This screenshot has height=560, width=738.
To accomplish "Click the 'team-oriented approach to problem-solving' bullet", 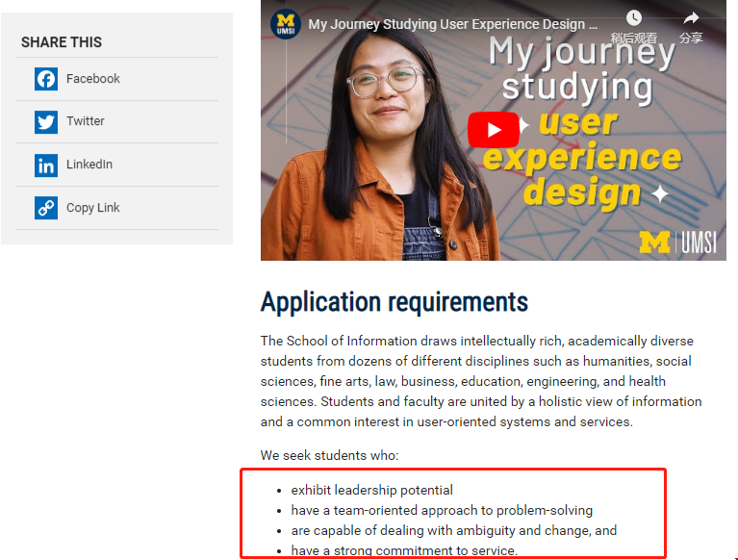I will coord(442,510).
